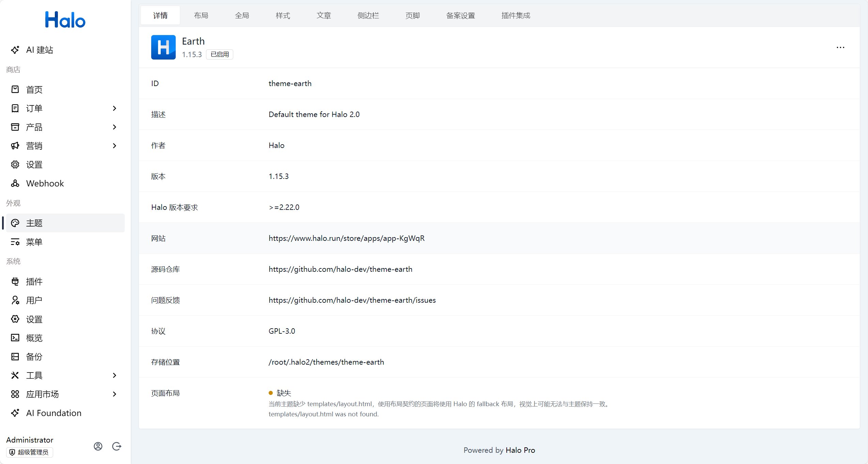Click the Halo Pro footer link
The height and width of the screenshot is (464, 868).
[520, 450]
